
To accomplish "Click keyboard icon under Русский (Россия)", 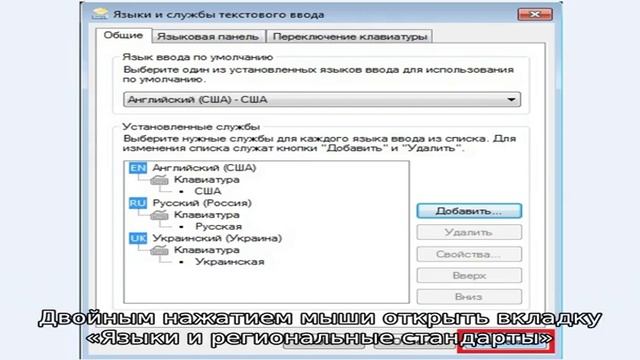I will 159,215.
